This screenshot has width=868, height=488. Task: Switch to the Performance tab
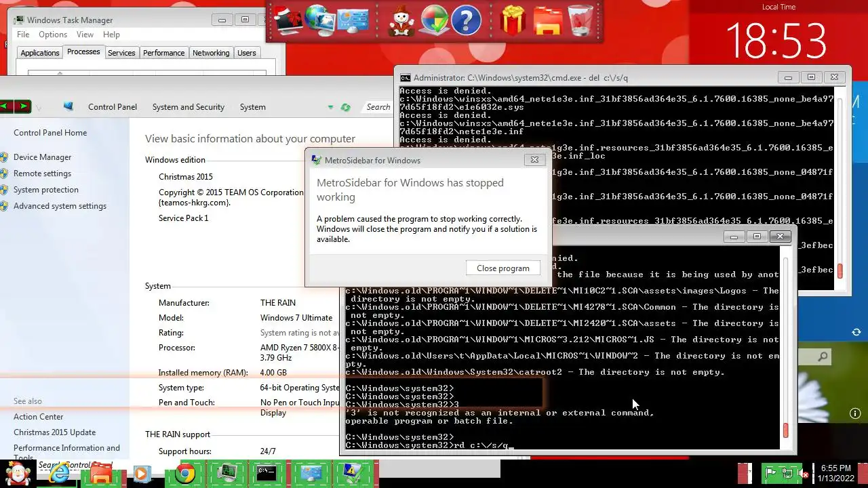[x=163, y=53]
